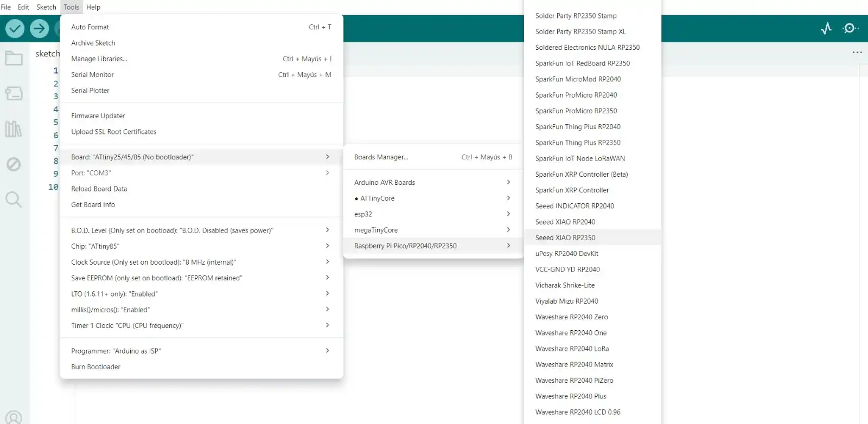
Task: Select SparkFun IoT RedBoard RP2350
Action: coord(592,63)
